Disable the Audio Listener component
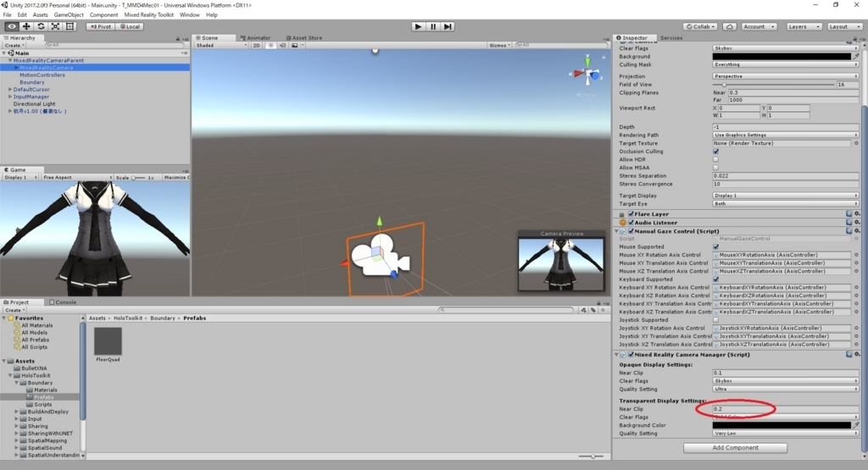 [631, 222]
